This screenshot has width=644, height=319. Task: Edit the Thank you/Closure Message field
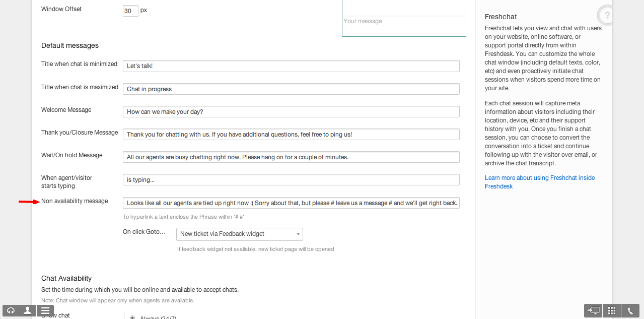[x=291, y=135]
